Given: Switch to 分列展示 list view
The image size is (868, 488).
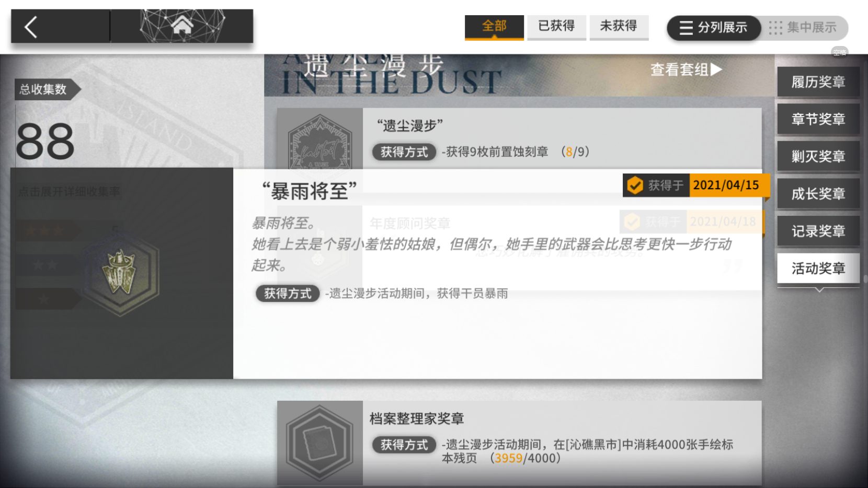Looking at the screenshot, I should (713, 28).
